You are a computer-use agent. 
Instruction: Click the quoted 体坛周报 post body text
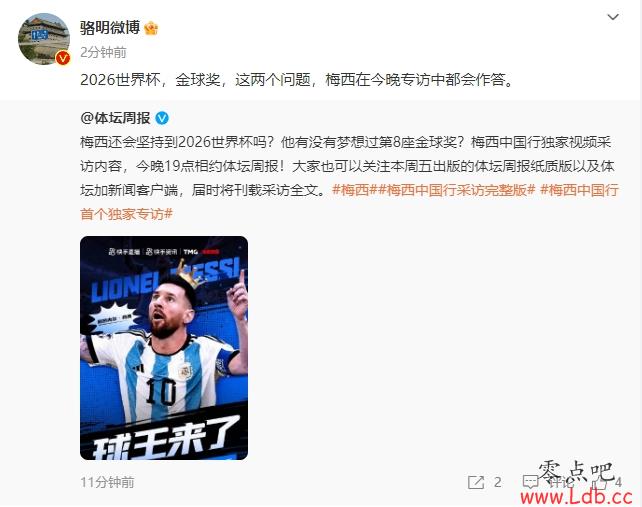[347, 166]
